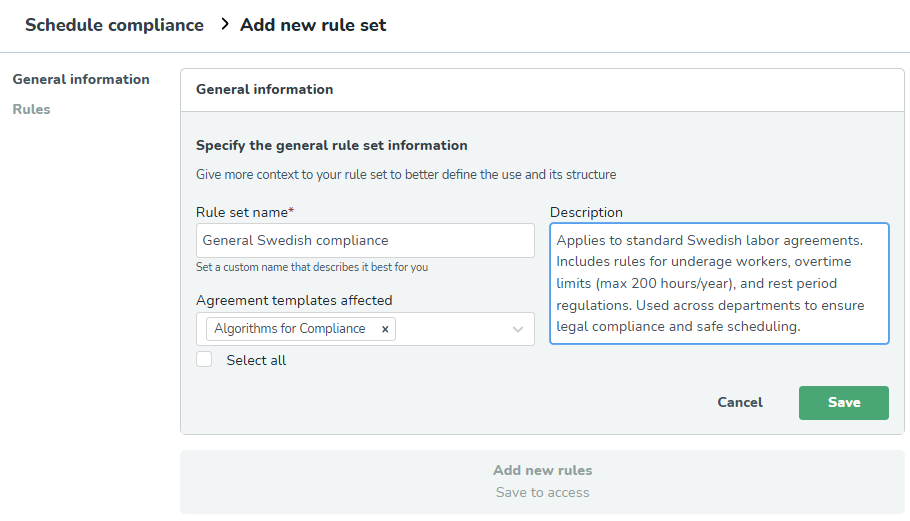Click the Agreement templates affected label
The image size is (910, 521).
point(294,301)
